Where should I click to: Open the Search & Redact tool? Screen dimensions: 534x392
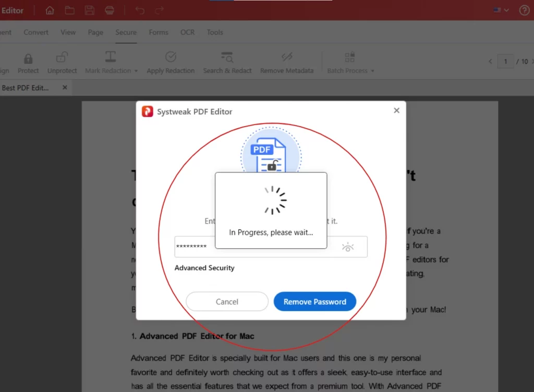[x=227, y=63]
